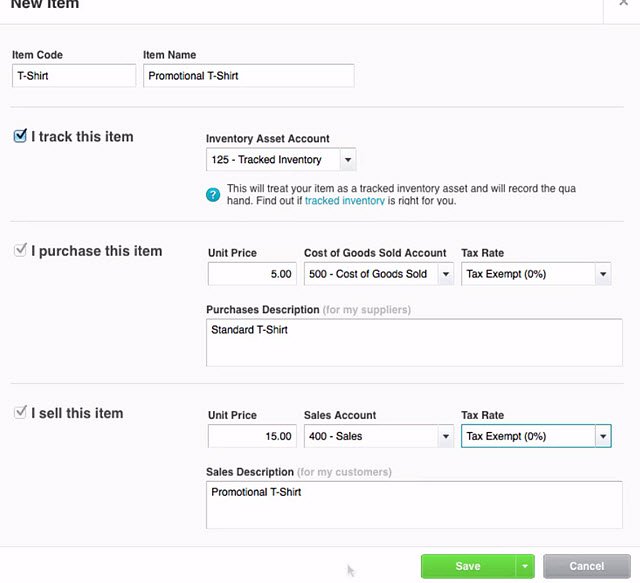This screenshot has height=583, width=640.
Task: Click the Item Code field
Action: coord(73,76)
